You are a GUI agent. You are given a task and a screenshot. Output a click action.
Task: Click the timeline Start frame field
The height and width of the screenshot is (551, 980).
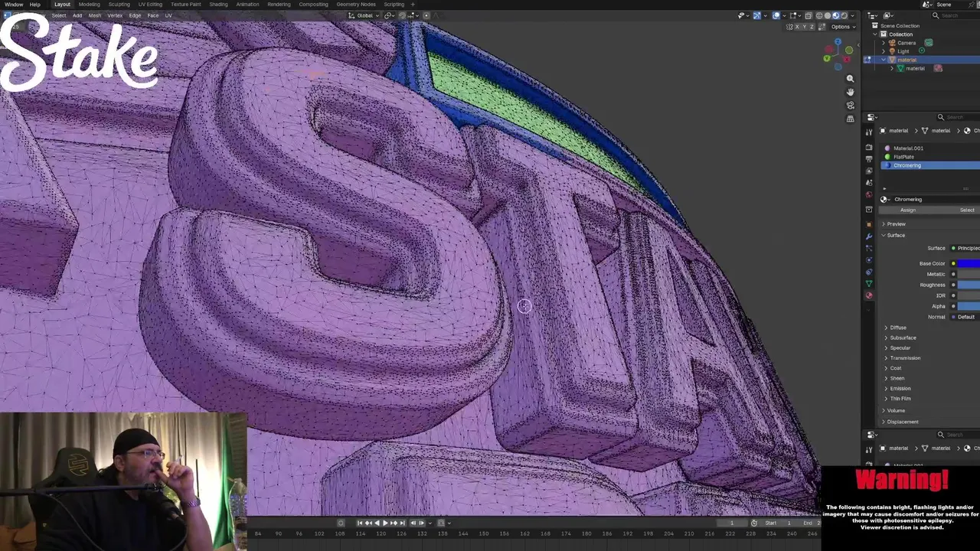click(x=779, y=523)
